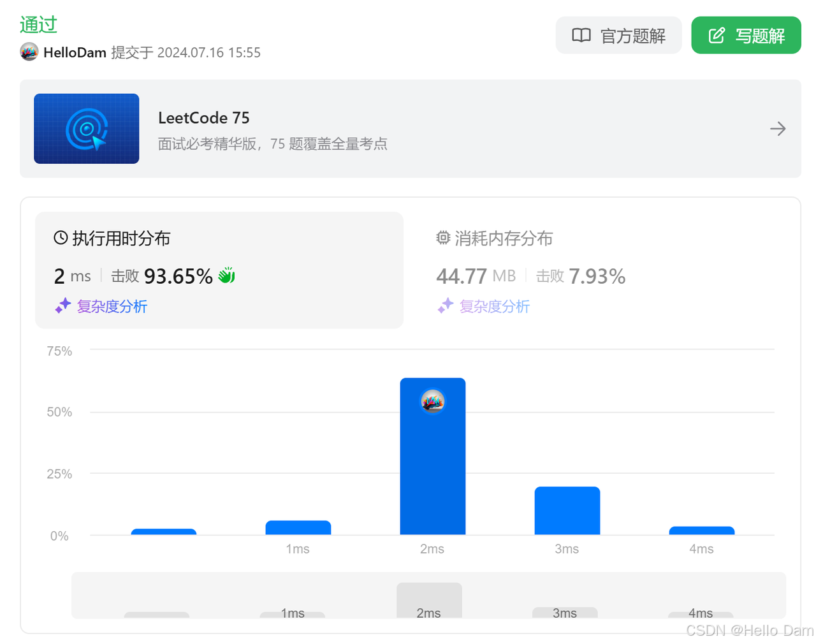The image size is (816, 644).
Task: Click the 通过 accepted status text
Action: [x=39, y=24]
